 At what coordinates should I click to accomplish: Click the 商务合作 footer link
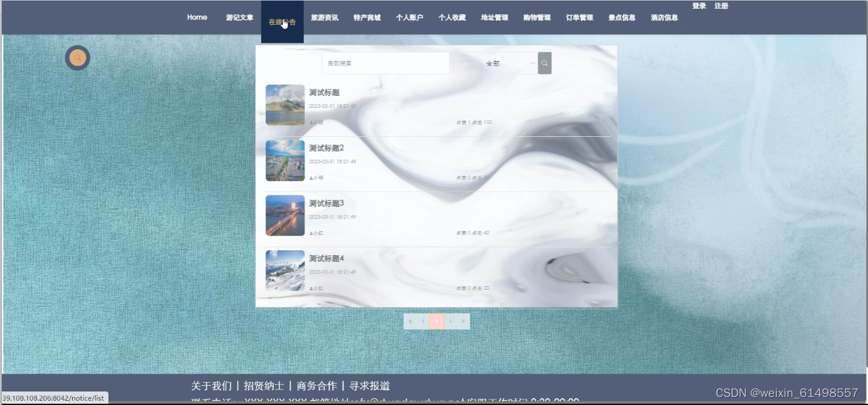coord(317,386)
